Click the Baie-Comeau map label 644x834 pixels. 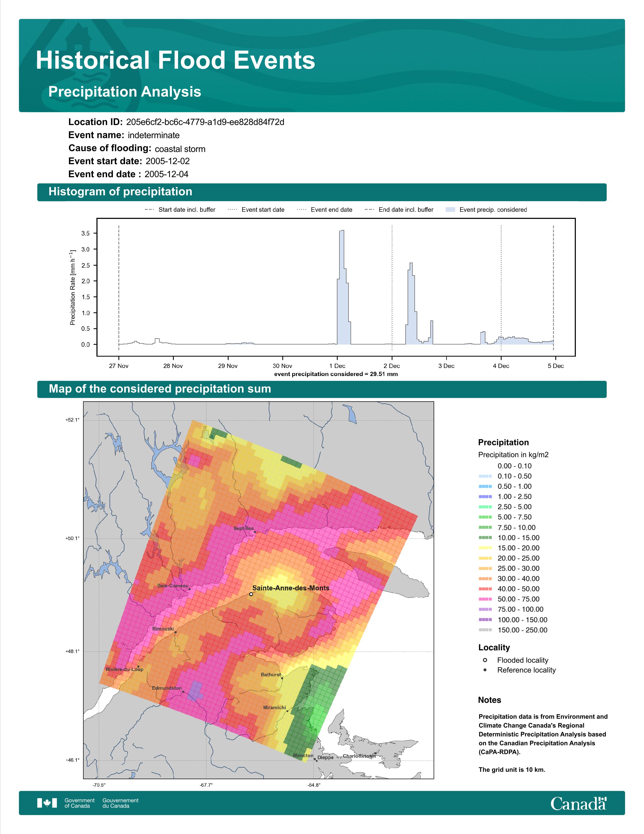click(173, 586)
